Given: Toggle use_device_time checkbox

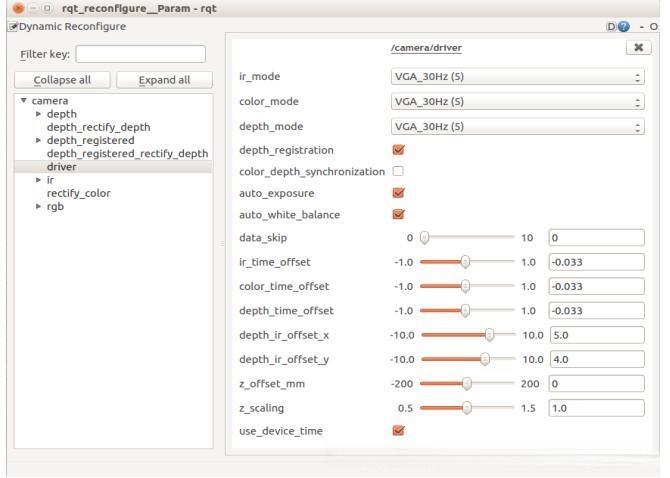Looking at the screenshot, I should coord(398,431).
